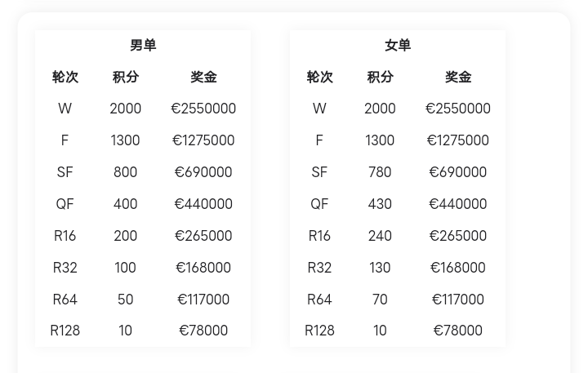This screenshot has width=588, height=373.
Task: Select the 130 points cell for R32
Action: point(380,268)
